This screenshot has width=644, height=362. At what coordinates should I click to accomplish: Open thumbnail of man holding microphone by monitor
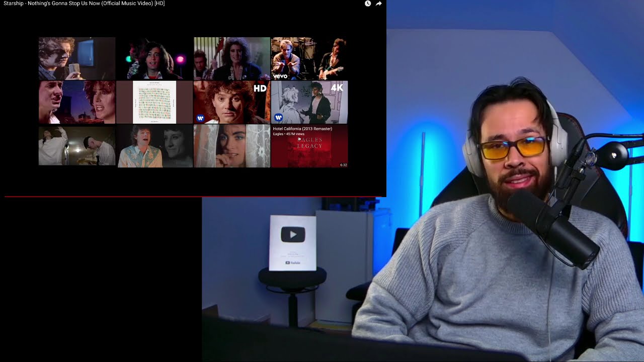pyautogui.click(x=77, y=58)
